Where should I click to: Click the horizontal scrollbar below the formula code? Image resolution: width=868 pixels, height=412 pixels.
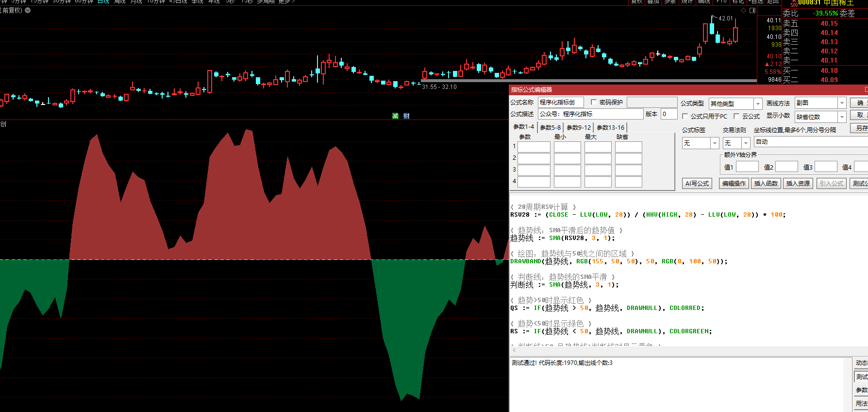pyautogui.click(x=680, y=350)
